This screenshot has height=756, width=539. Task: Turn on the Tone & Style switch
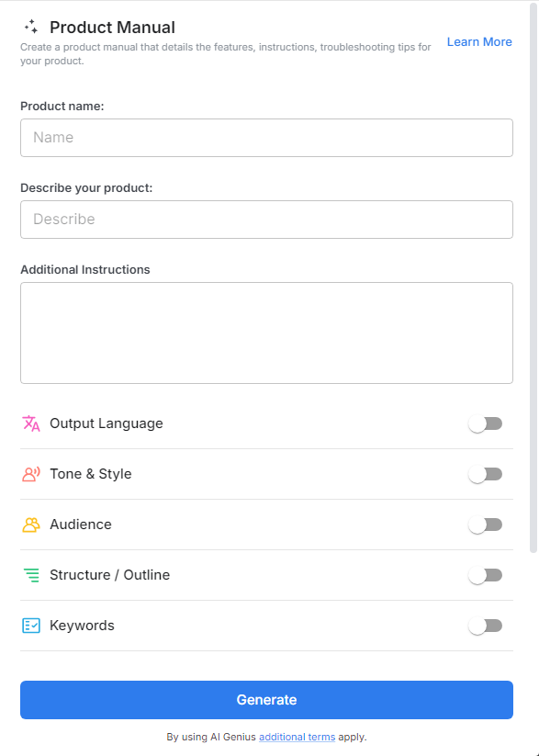[486, 474]
